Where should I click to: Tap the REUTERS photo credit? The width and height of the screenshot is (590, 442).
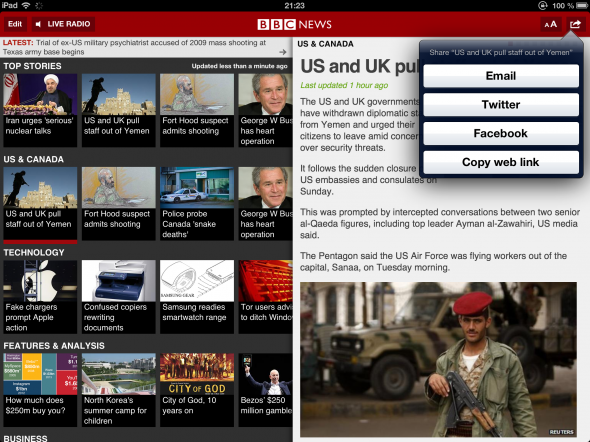(x=561, y=432)
